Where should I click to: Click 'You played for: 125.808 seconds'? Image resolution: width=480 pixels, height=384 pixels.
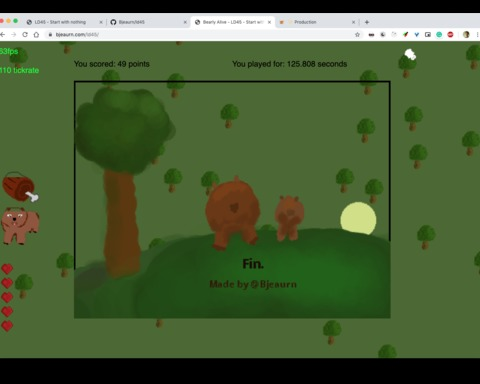pyautogui.click(x=290, y=64)
